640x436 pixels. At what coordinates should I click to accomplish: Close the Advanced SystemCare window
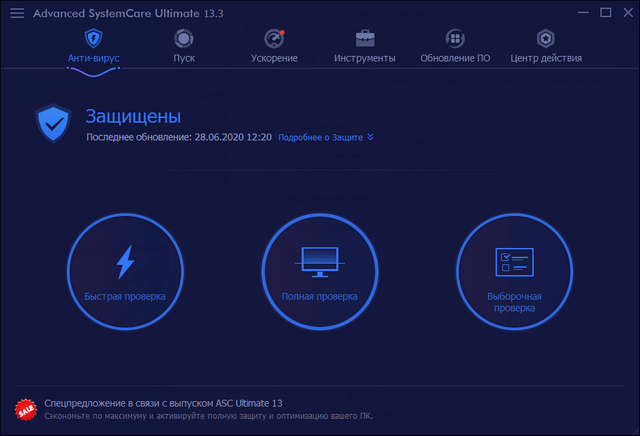628,13
